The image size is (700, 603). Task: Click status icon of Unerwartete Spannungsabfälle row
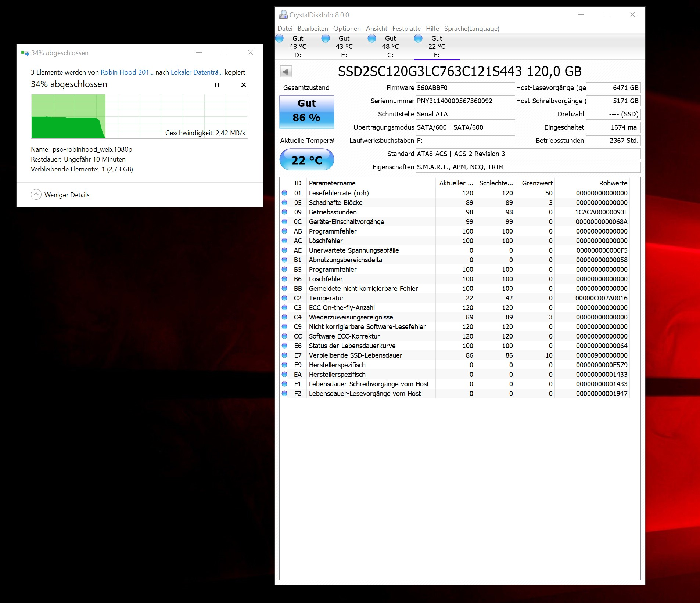(x=284, y=250)
